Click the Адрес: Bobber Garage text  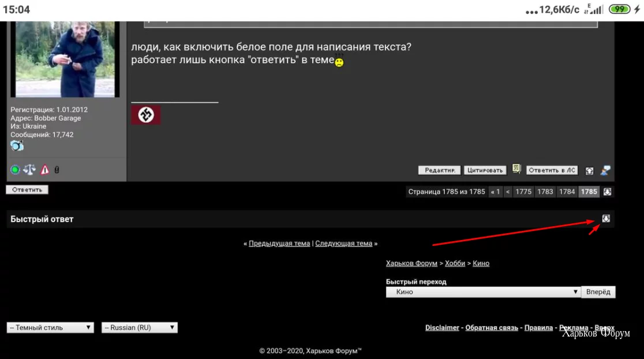pyautogui.click(x=46, y=118)
